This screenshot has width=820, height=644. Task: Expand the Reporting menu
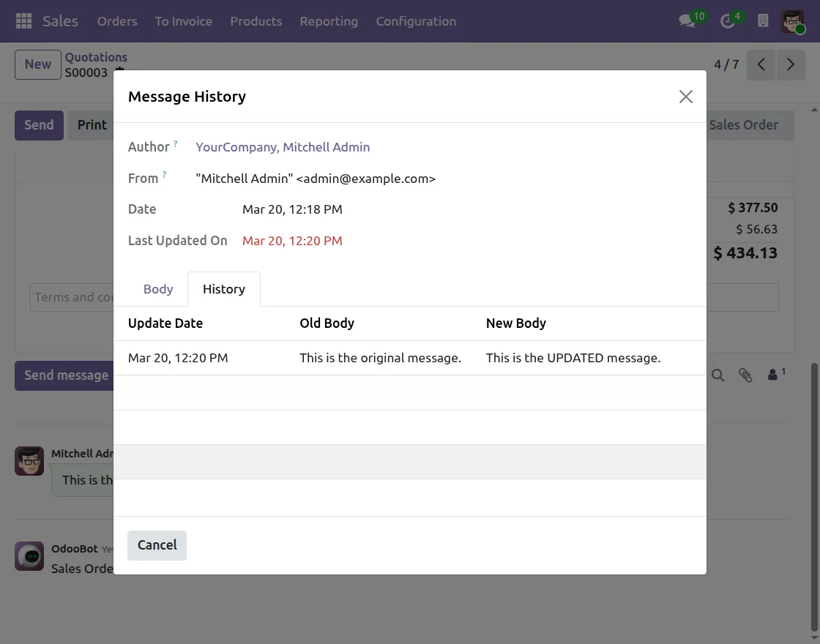(x=329, y=21)
